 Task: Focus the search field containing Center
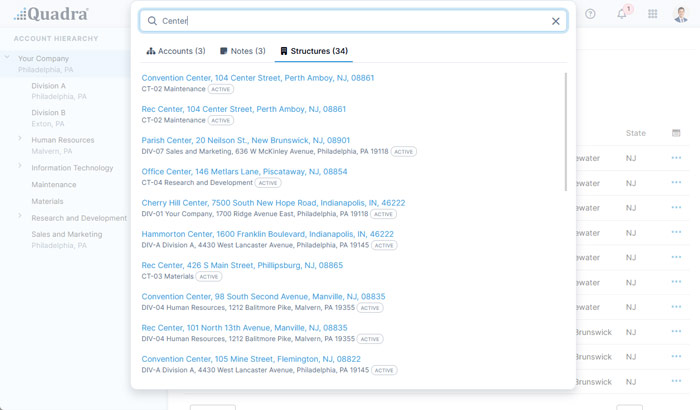click(350, 21)
